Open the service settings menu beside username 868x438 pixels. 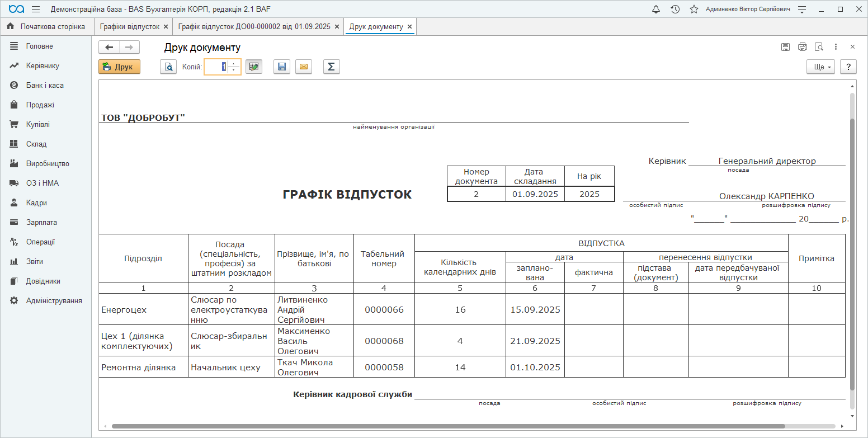tap(802, 10)
